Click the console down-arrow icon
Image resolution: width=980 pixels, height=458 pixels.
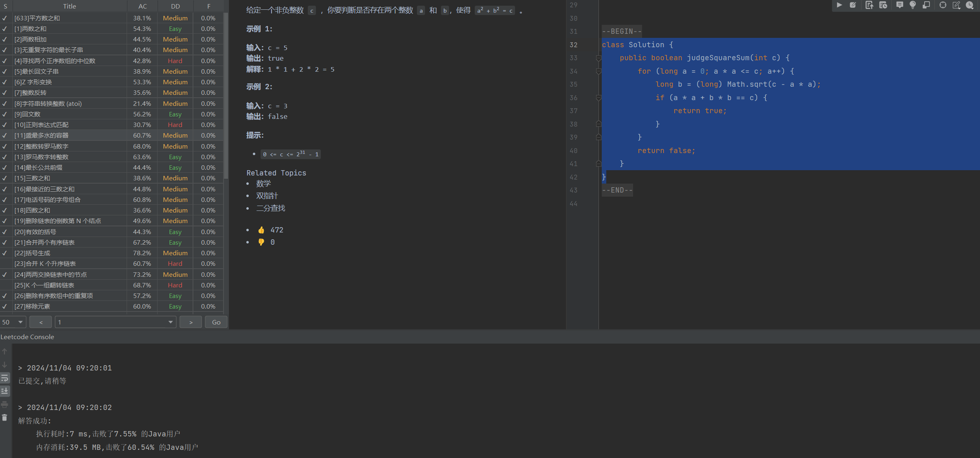coord(4,365)
